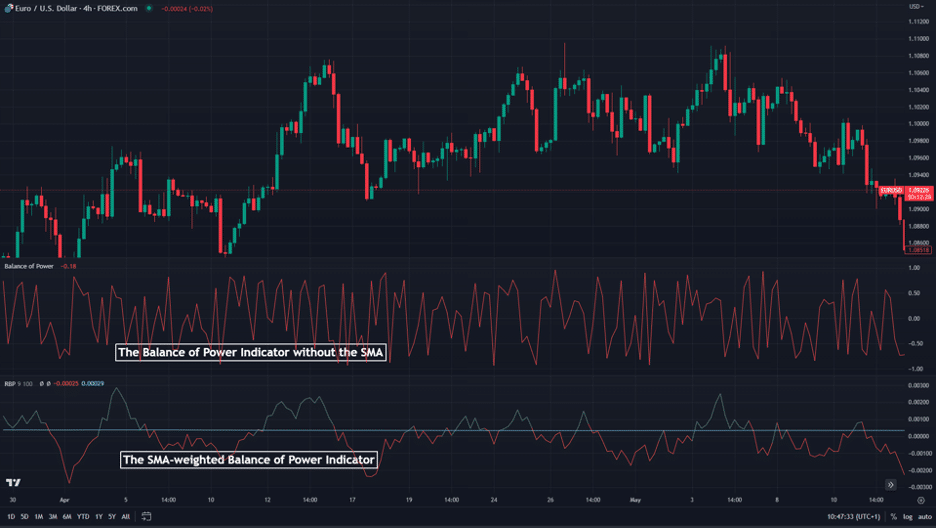The width and height of the screenshot is (936, 528).
Task: Toggle the percent scale mode
Action: click(894, 517)
